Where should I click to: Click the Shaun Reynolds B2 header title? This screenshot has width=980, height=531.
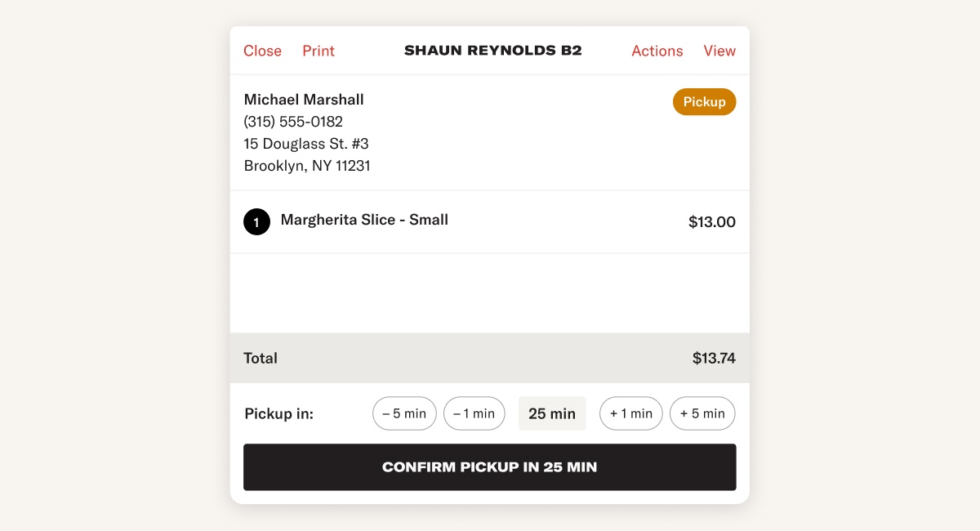pyautogui.click(x=492, y=51)
